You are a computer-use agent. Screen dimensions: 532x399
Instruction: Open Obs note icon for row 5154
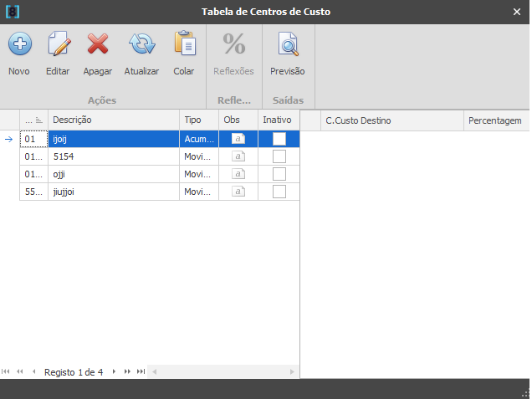(238, 156)
